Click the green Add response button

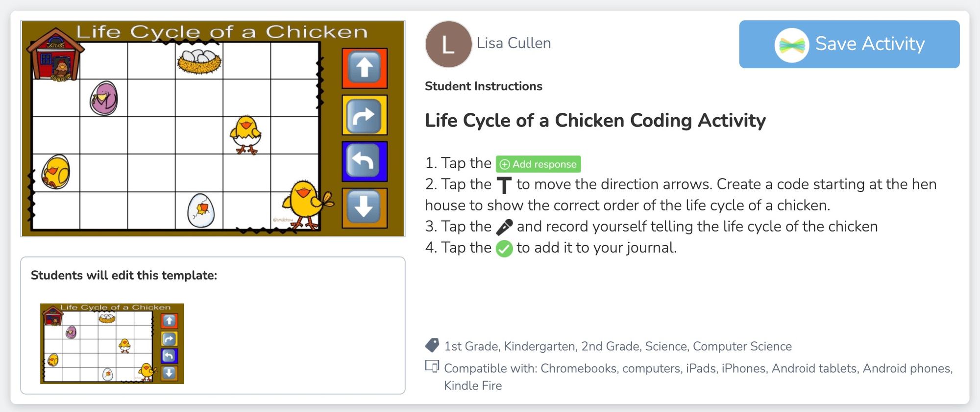tap(538, 164)
